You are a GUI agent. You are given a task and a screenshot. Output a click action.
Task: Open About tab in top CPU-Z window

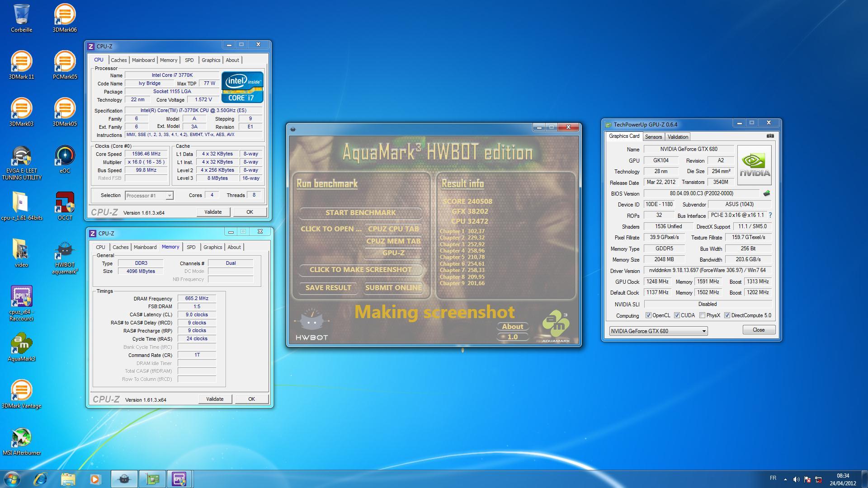point(232,60)
